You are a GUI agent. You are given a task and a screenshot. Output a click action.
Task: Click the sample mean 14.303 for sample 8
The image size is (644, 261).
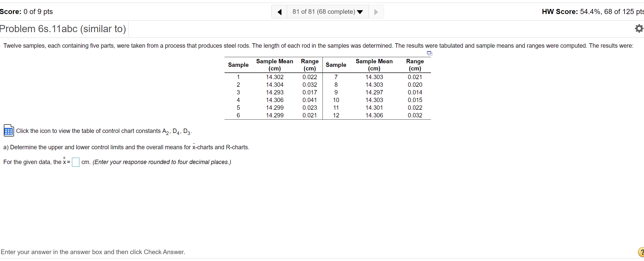pos(374,85)
